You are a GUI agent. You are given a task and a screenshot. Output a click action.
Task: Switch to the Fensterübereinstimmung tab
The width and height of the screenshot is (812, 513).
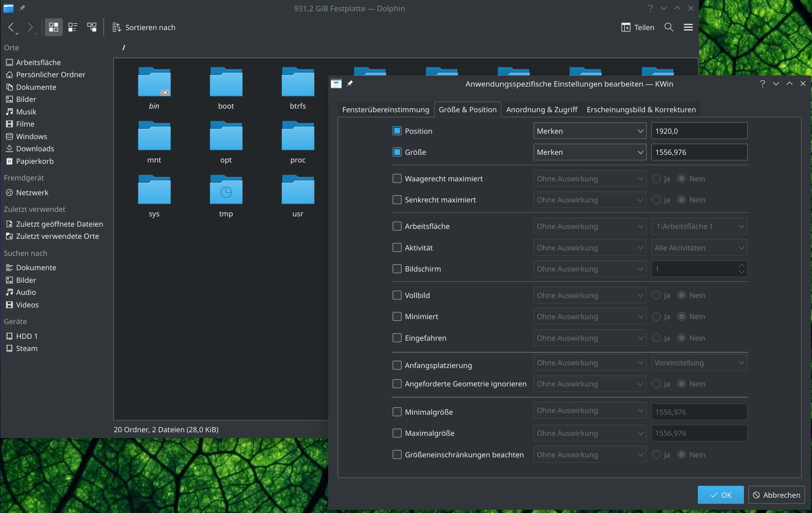386,110
